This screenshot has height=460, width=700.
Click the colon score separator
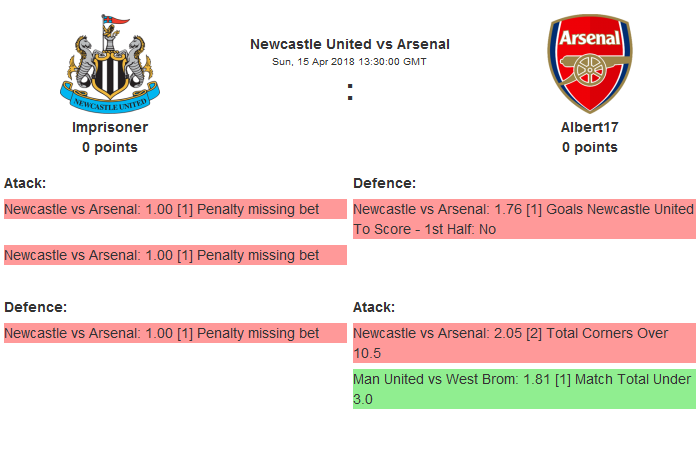tap(349, 92)
